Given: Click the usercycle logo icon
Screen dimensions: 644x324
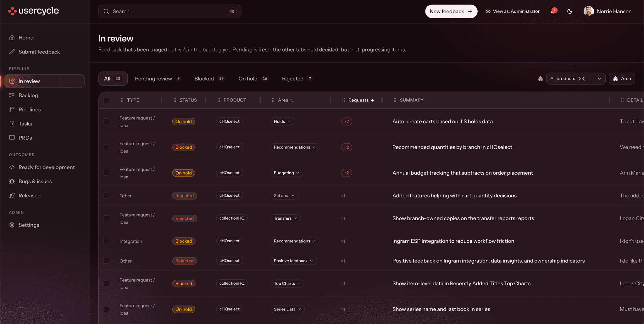Looking at the screenshot, I should point(12,11).
